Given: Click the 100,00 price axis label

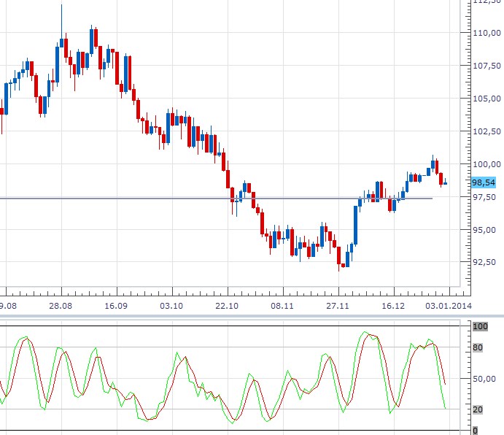Looking at the screenshot, I should point(486,164).
